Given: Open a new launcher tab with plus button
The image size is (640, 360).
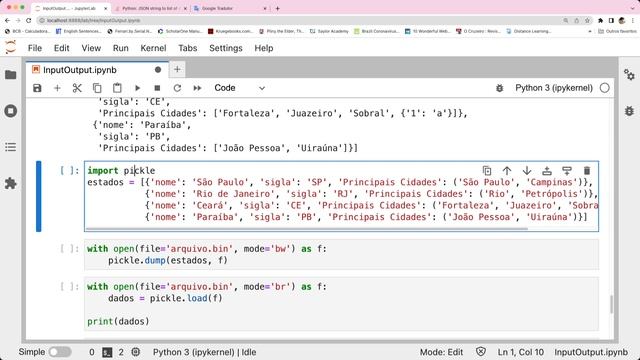Looking at the screenshot, I should [177, 70].
